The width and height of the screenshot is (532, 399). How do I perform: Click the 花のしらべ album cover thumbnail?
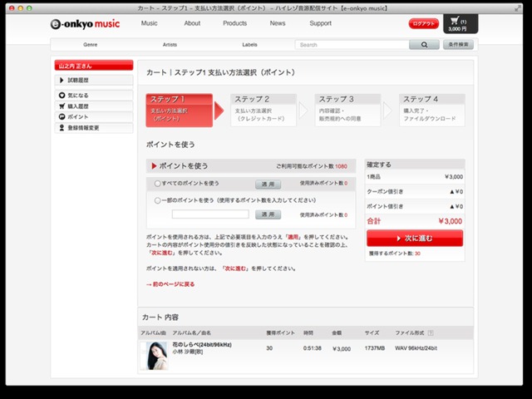coord(155,357)
